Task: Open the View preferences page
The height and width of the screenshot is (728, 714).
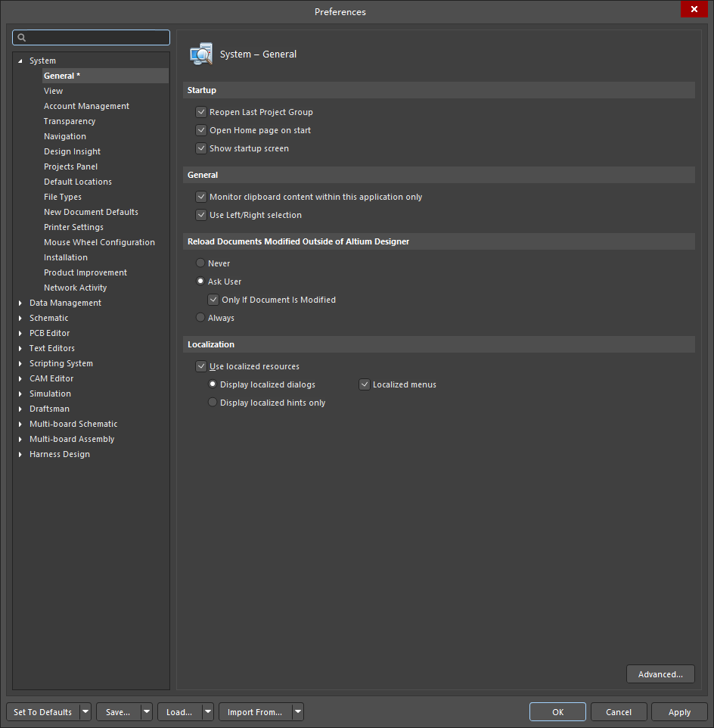Action: click(54, 91)
